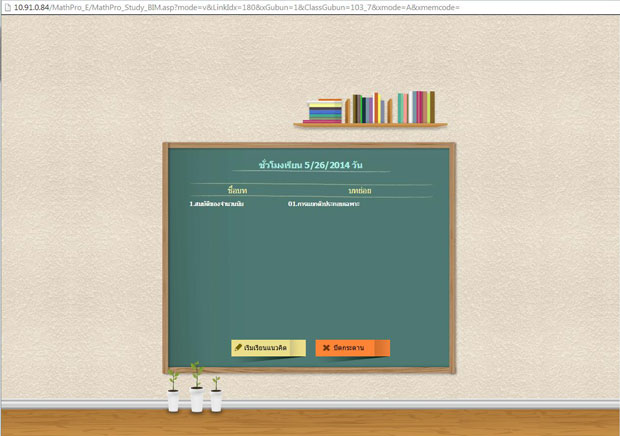
Task: Select lesson 1 in the ชื่อบท column
Action: [x=216, y=204]
